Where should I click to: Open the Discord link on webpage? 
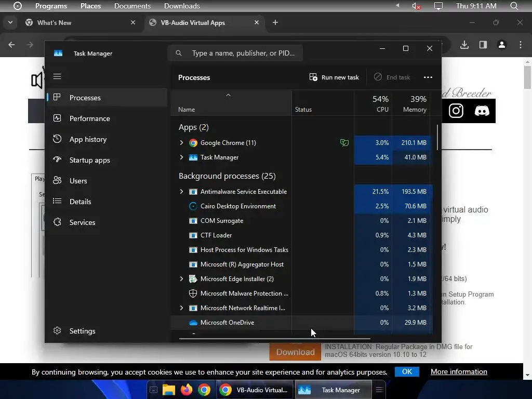(482, 111)
